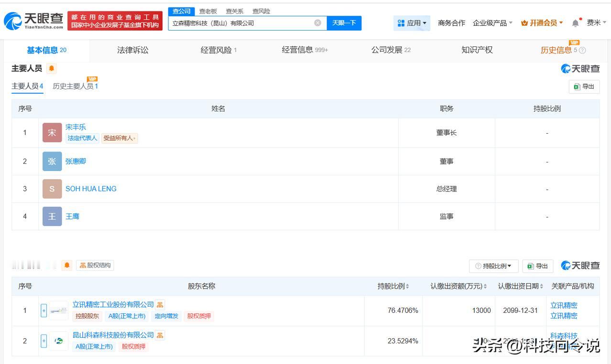611x364 pixels.
Task: Expand the 昆山科森科技 shareholder row
Action: (44, 341)
